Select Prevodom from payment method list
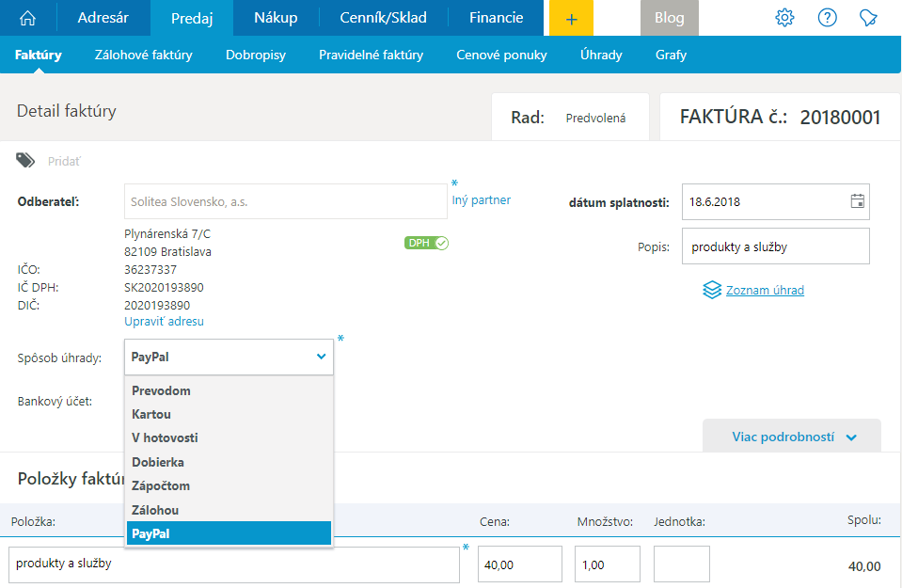The width and height of the screenshot is (902, 588). (162, 390)
